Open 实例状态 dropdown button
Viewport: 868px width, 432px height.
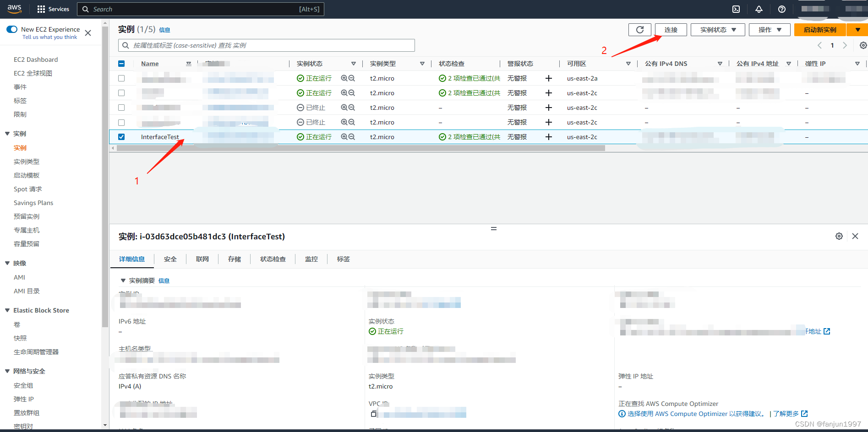[718, 30]
